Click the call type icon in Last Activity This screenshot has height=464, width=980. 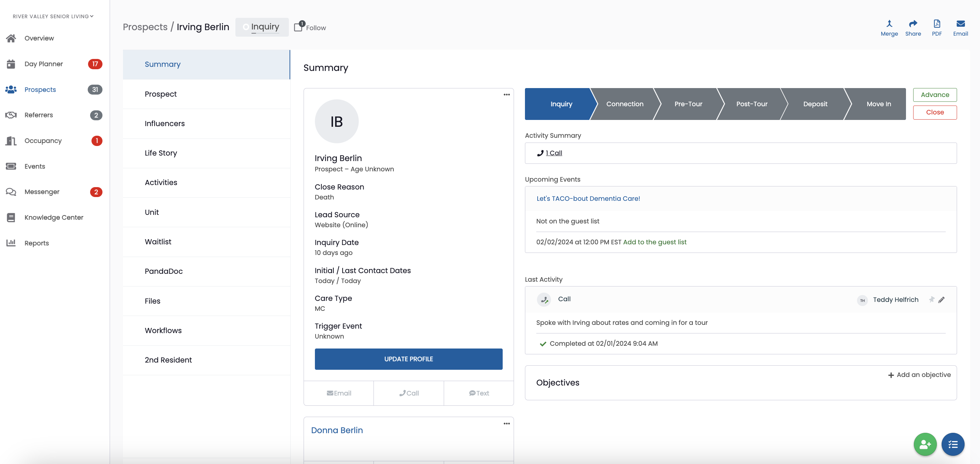point(544,300)
